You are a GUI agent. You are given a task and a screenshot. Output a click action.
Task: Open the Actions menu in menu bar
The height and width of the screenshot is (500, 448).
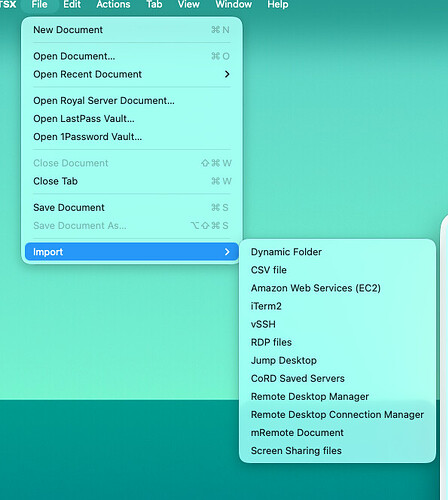coord(113,4)
